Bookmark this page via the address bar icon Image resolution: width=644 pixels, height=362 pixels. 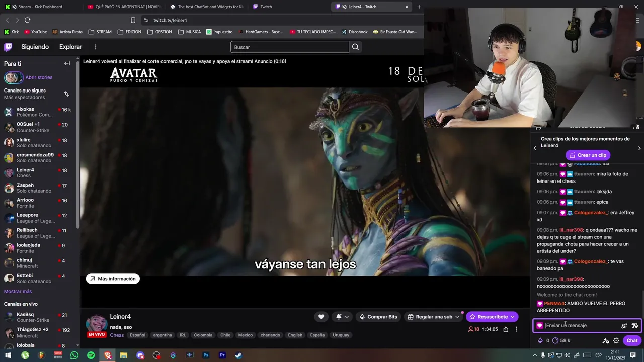[133, 20]
